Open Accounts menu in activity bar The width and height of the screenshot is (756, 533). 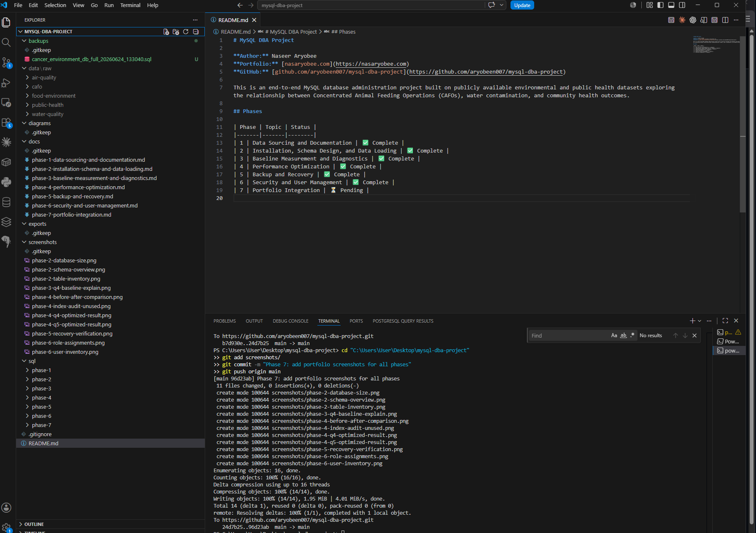[x=6, y=508]
